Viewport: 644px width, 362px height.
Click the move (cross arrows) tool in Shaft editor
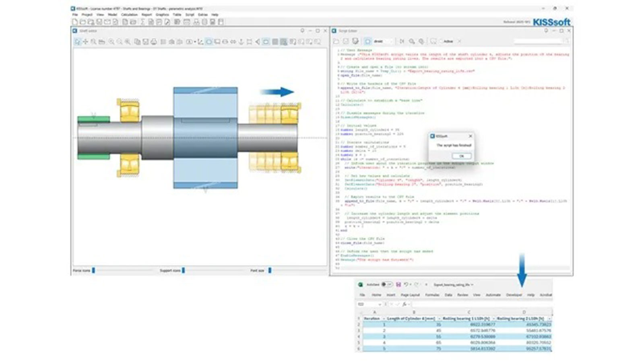coord(85,42)
